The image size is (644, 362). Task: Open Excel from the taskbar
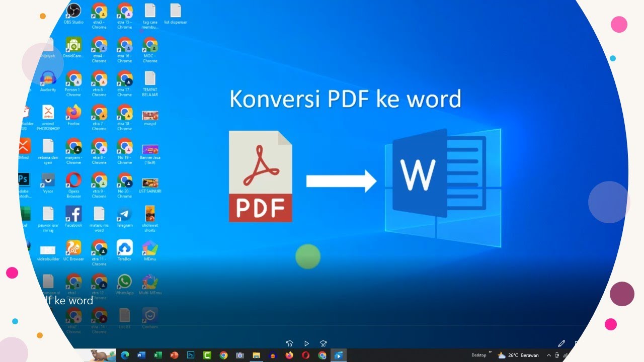click(157, 355)
